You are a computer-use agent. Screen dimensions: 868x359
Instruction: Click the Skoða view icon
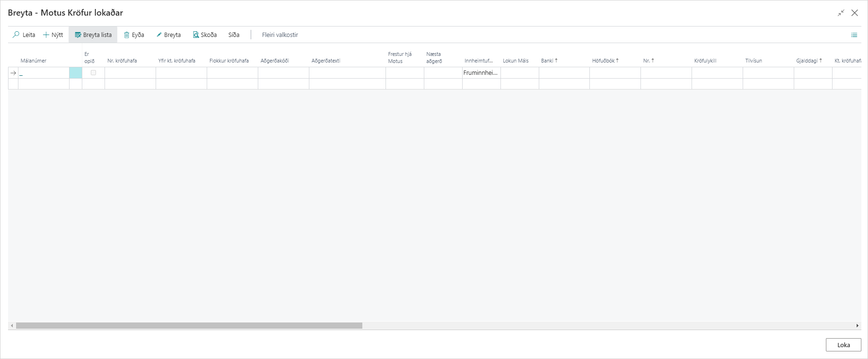point(196,35)
